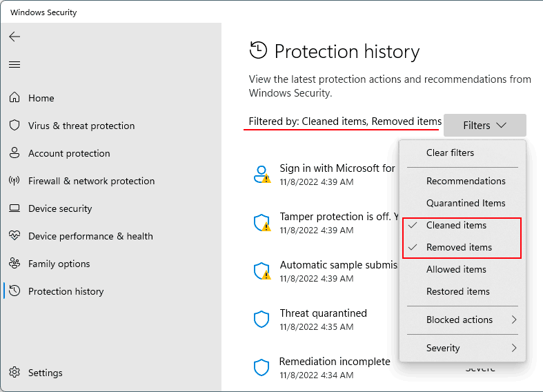Viewport: 543px width, 392px height.
Task: Open Settings gear icon in sidebar
Action: 14,373
